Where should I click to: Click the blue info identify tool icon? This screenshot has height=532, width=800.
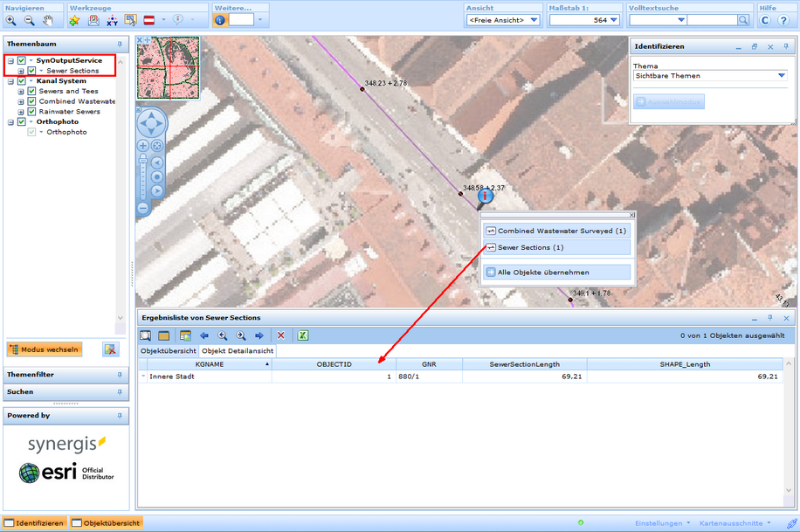point(220,20)
